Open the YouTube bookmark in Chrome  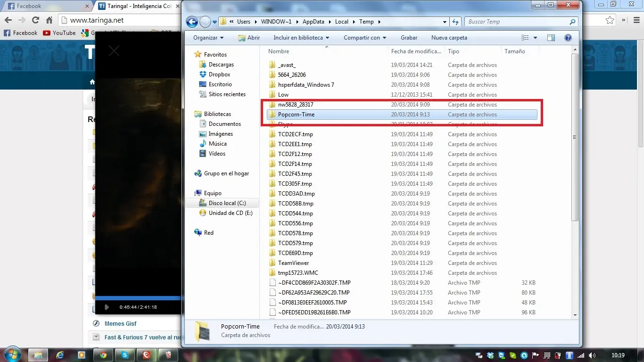tap(59, 33)
